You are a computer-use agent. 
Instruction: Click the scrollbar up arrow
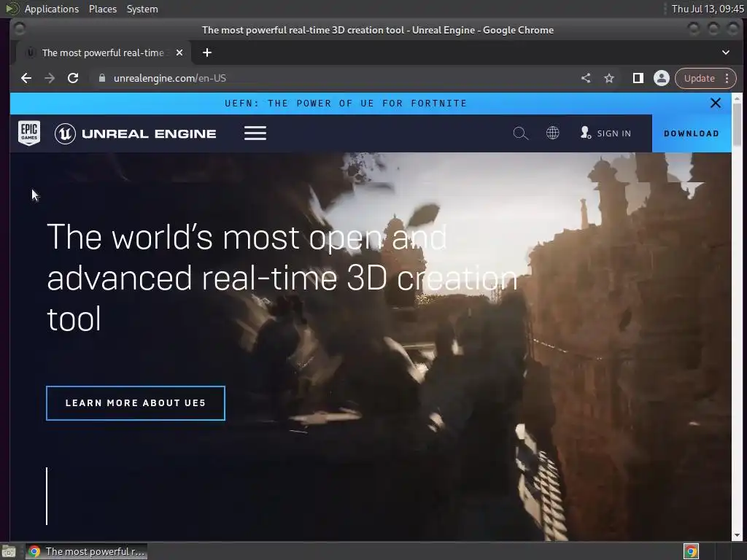pos(737,98)
